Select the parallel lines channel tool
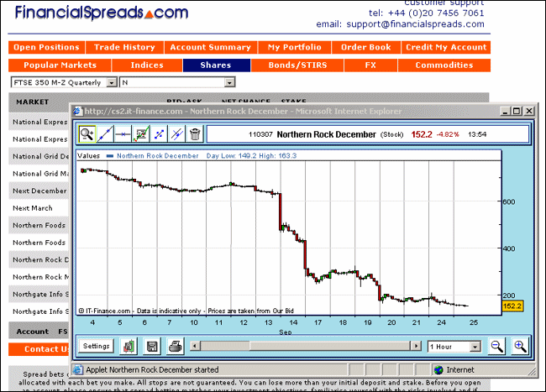This screenshot has width=546, height=392. click(177, 134)
